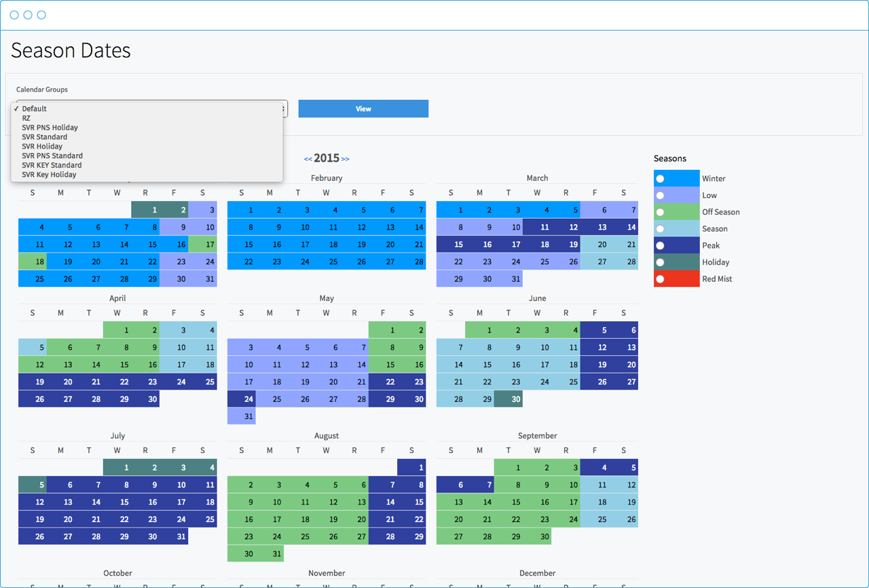Select the Red Mist season radio button
Viewport: 869px width, 588px height.
660,278
